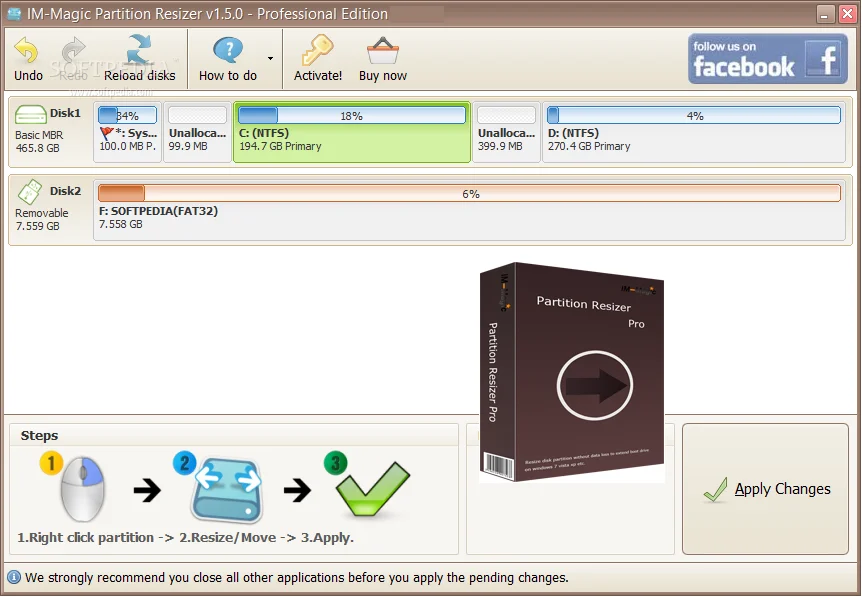Image resolution: width=862 pixels, height=597 pixels.
Task: Click the step 3 green check icon
Action: [x=373, y=488]
